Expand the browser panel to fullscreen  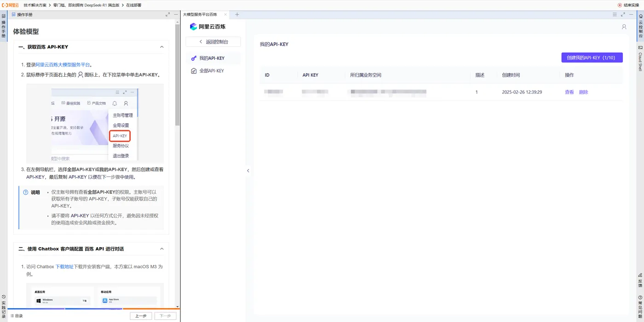tap(623, 15)
